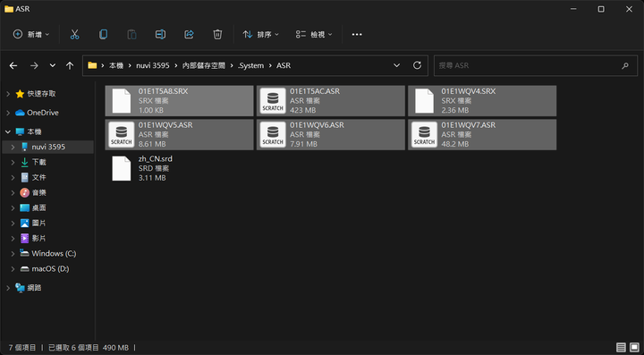Open the three-dot See more menu
The height and width of the screenshot is (355, 644).
pos(357,35)
